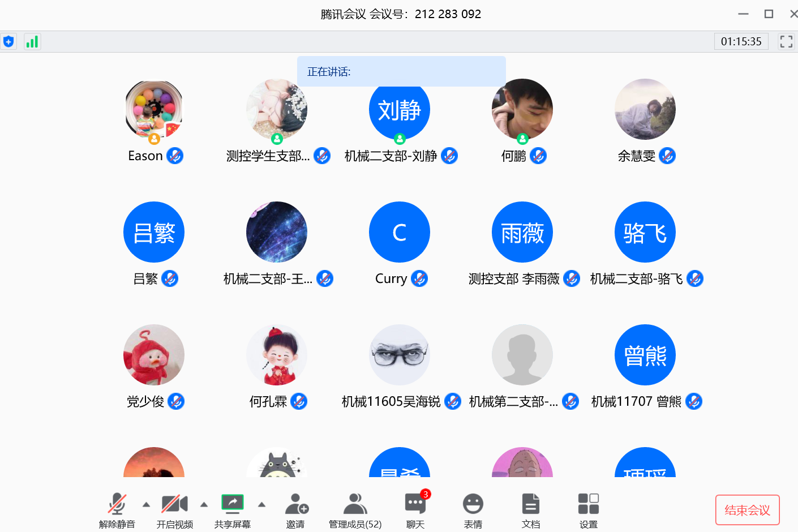Open the chat with 3 unread messages
The height and width of the screenshot is (532, 798).
pyautogui.click(x=415, y=509)
